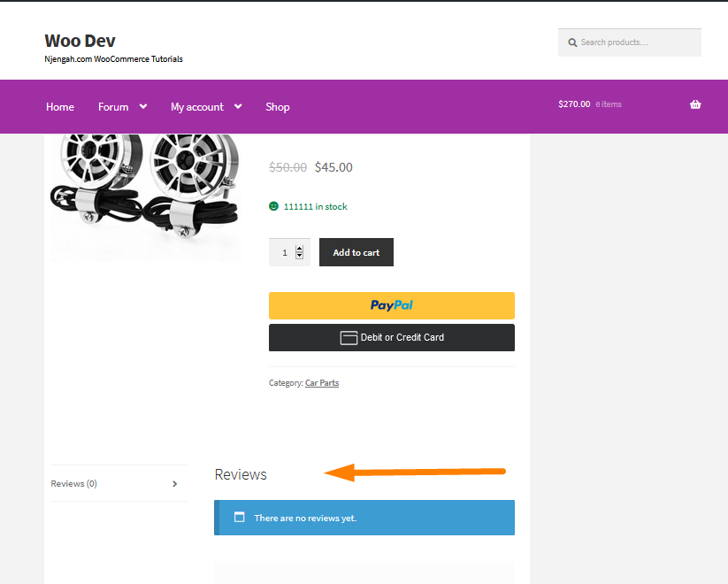728x584 pixels.
Task: Open the Forum menu item
Action: coord(113,107)
